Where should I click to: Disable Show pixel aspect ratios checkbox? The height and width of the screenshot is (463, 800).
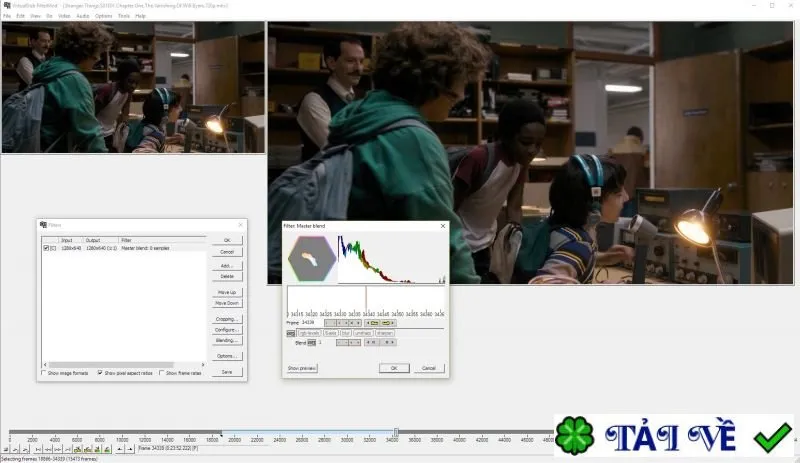(x=100, y=373)
